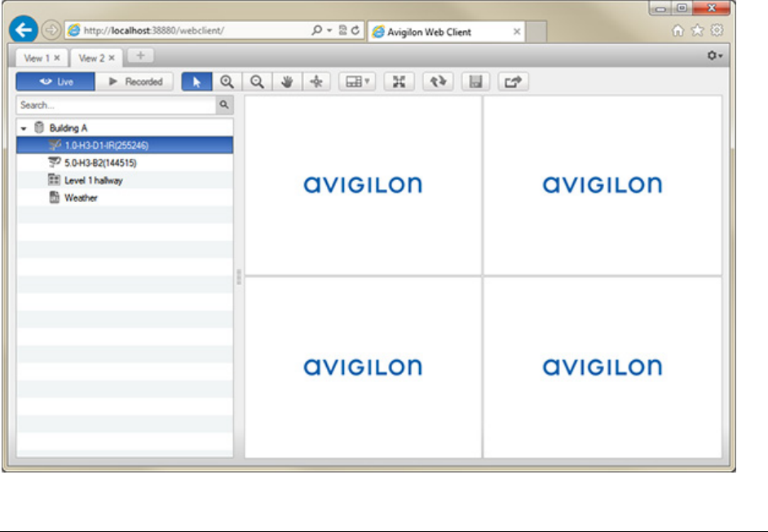The image size is (768, 532).
Task: Open the view layout dropdown
Action: coord(357,81)
